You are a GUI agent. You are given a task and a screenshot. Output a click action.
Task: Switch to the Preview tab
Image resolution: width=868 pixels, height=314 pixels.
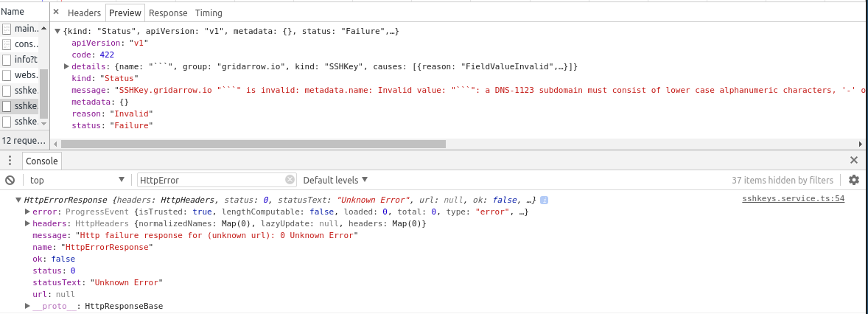125,13
